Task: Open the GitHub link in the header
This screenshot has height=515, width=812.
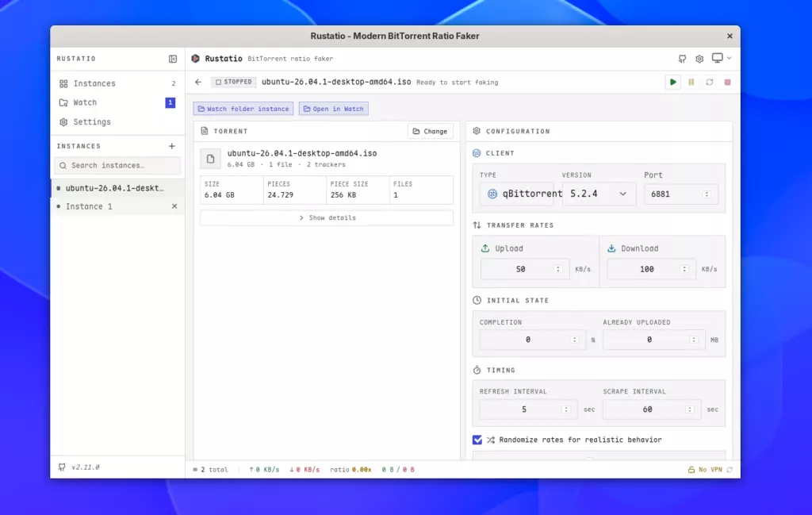Action: coord(682,59)
